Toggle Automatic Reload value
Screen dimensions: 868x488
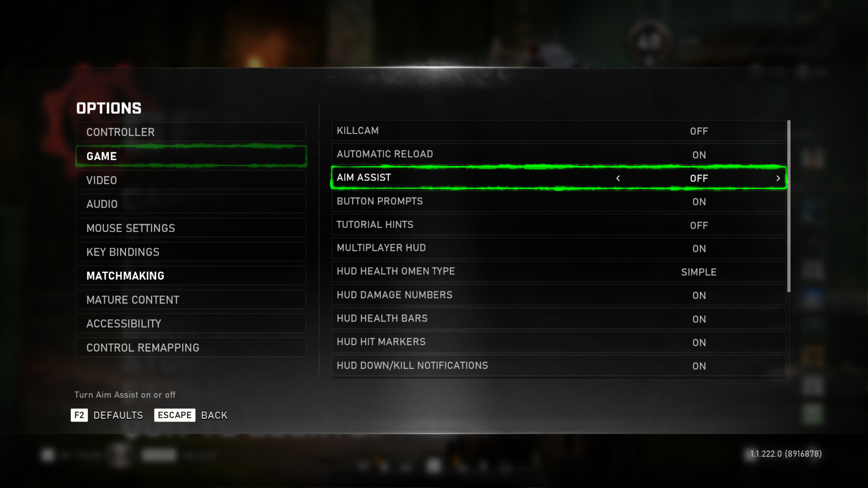[x=559, y=154]
